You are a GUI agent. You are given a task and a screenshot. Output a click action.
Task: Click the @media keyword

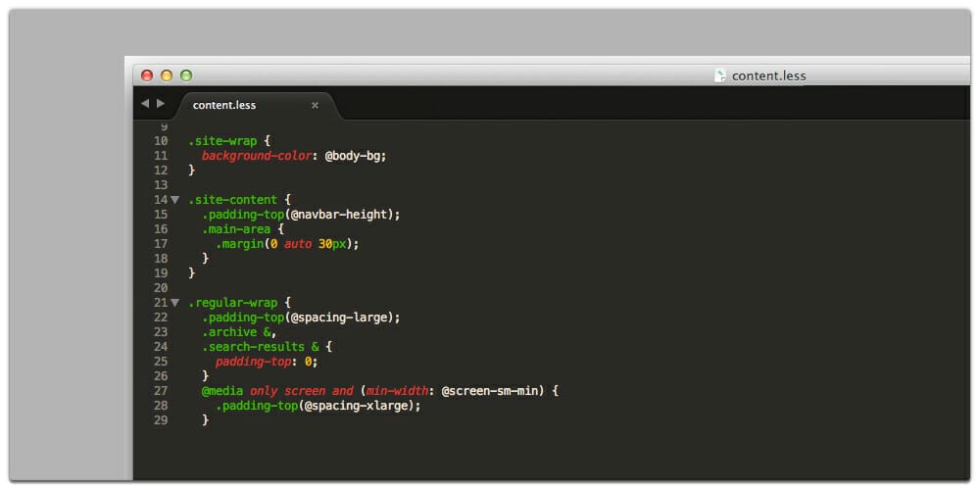pyautogui.click(x=221, y=391)
